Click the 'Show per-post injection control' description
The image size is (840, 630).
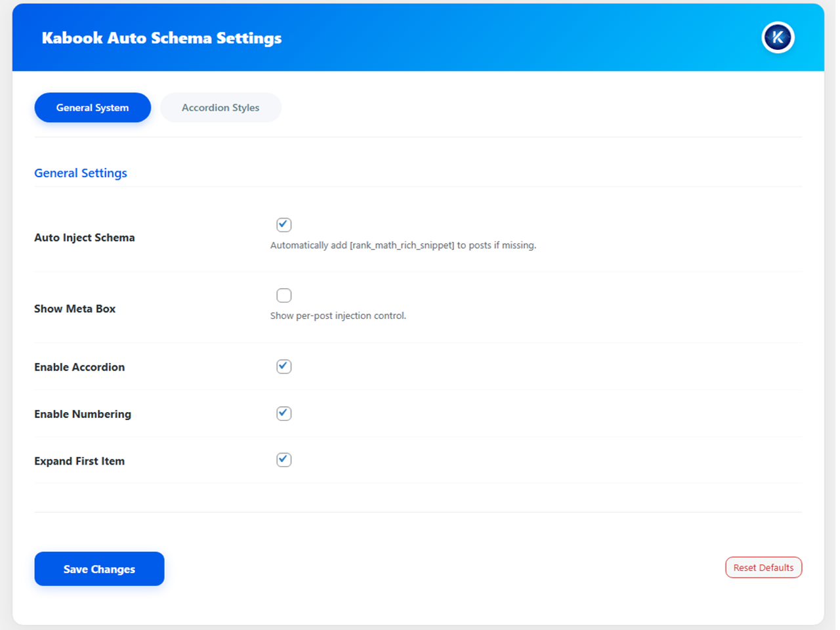(338, 316)
